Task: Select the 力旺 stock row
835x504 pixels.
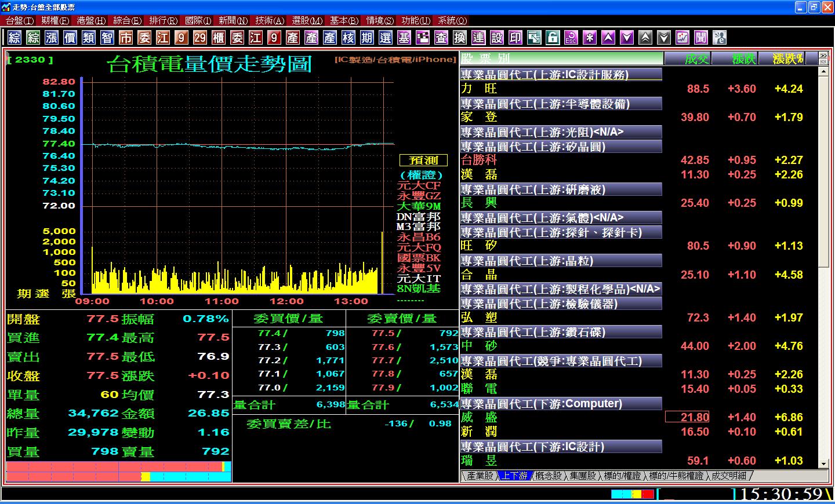Action: pos(639,89)
